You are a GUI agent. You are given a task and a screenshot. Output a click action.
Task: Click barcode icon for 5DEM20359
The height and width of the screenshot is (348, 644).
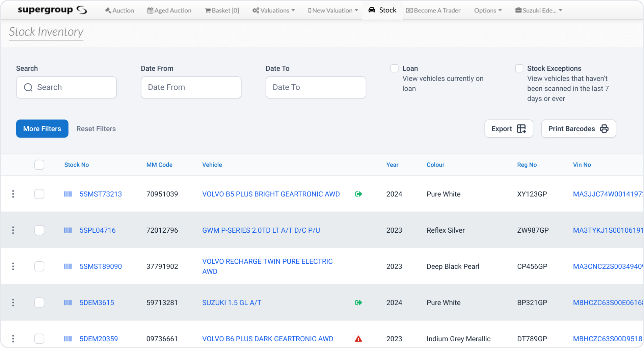tap(68, 339)
